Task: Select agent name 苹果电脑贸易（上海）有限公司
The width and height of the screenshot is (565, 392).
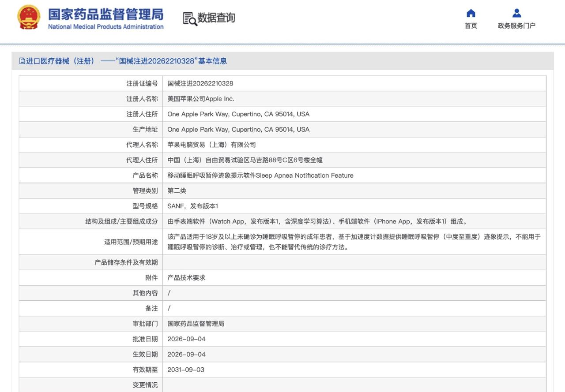Action: tap(211, 145)
